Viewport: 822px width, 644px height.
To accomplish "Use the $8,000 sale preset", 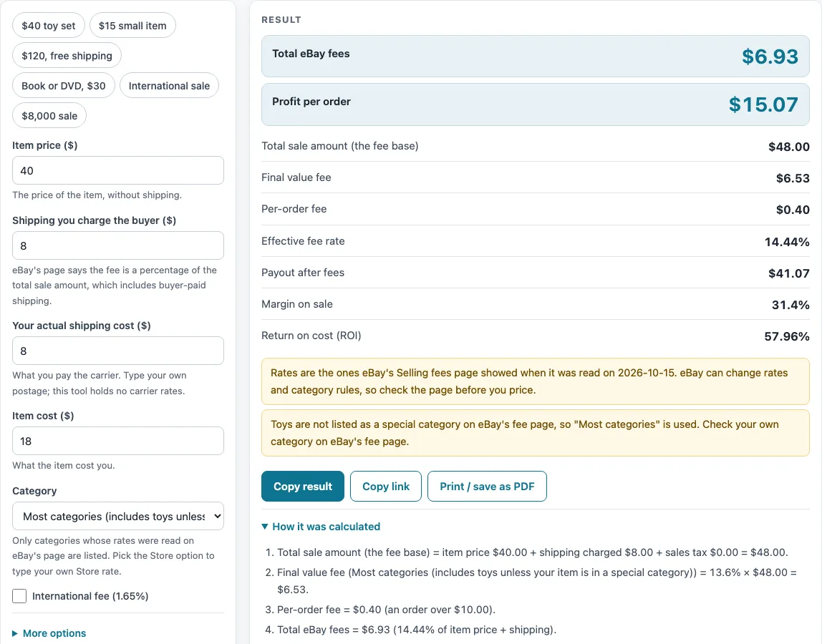I will point(49,116).
